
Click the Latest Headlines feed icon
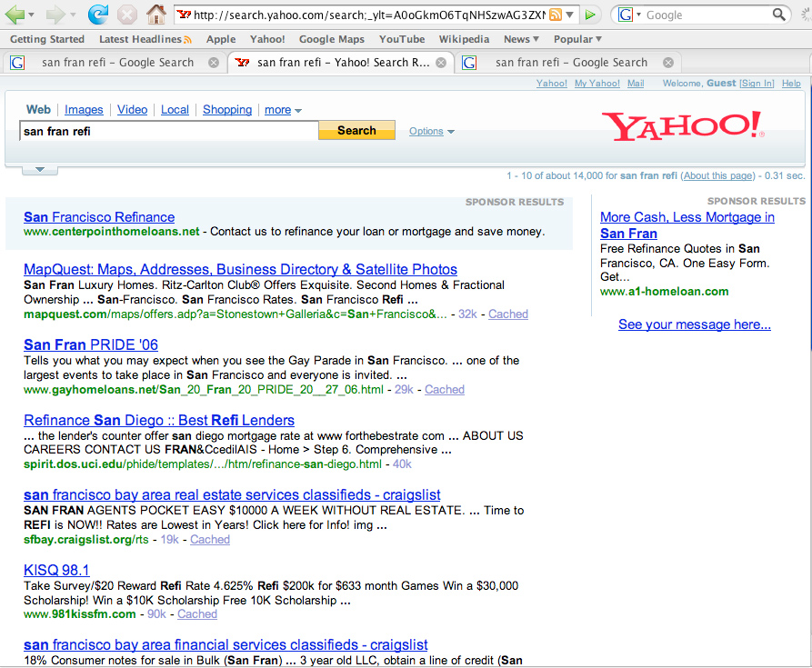tap(187, 39)
